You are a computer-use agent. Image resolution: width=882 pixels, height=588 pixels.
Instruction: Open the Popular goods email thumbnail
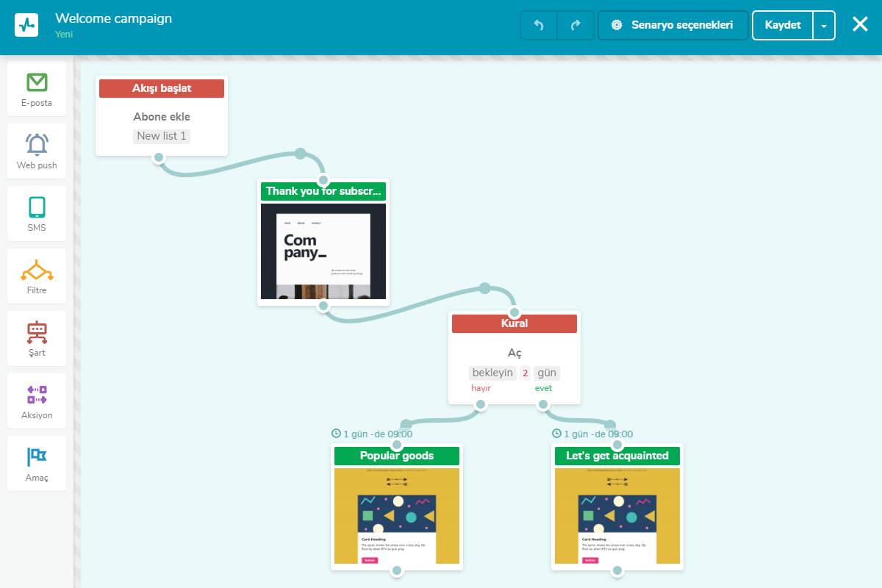397,516
